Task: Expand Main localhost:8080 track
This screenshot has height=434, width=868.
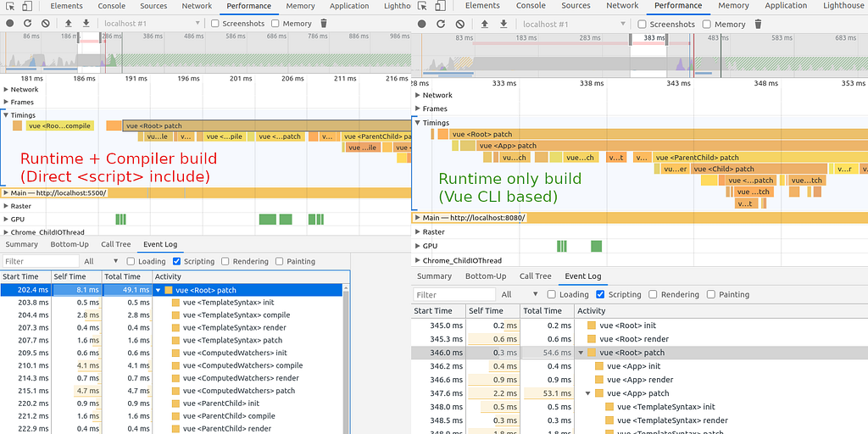Action: pyautogui.click(x=418, y=218)
